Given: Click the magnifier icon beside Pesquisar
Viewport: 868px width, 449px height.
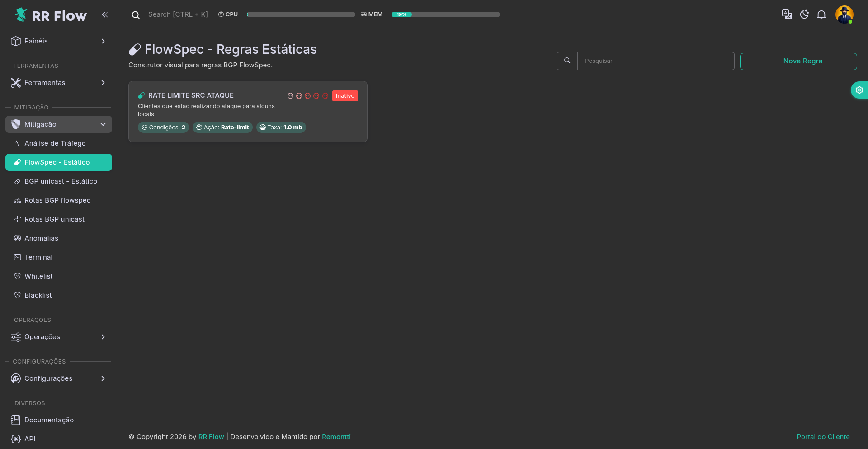Looking at the screenshot, I should 567,61.
